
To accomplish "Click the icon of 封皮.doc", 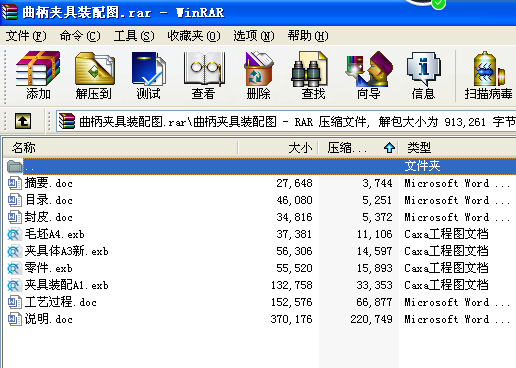I will point(14,217).
